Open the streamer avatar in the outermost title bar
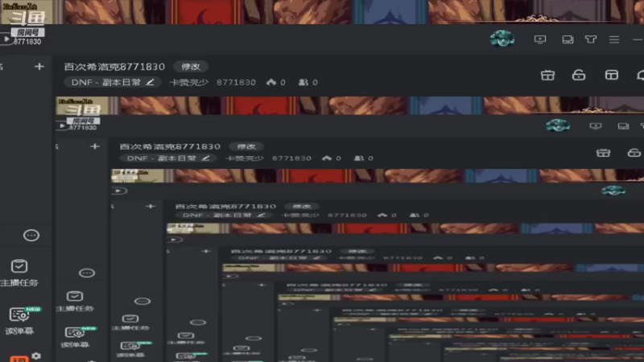The image size is (644, 362). [x=502, y=39]
